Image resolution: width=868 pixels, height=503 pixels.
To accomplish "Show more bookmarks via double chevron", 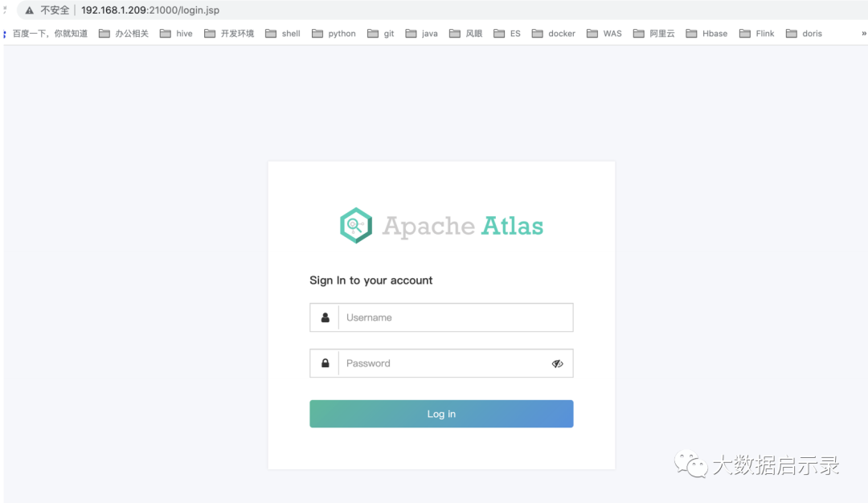I will click(863, 34).
